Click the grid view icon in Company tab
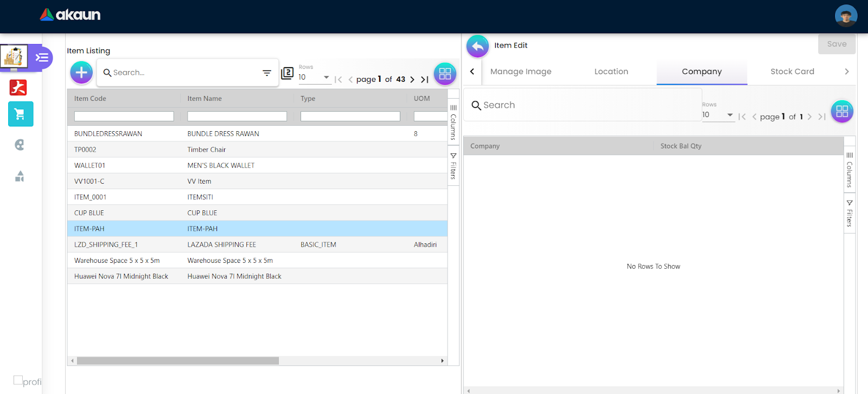 point(841,111)
